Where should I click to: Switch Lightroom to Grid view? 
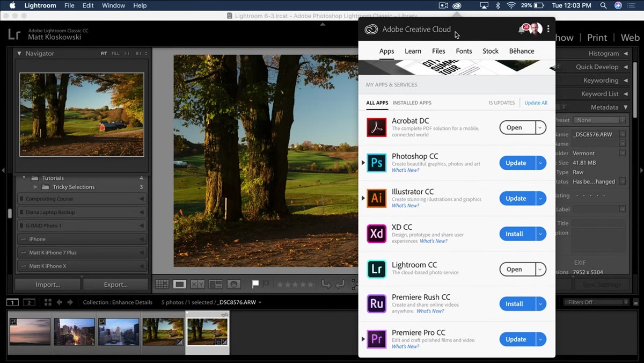pyautogui.click(x=162, y=284)
